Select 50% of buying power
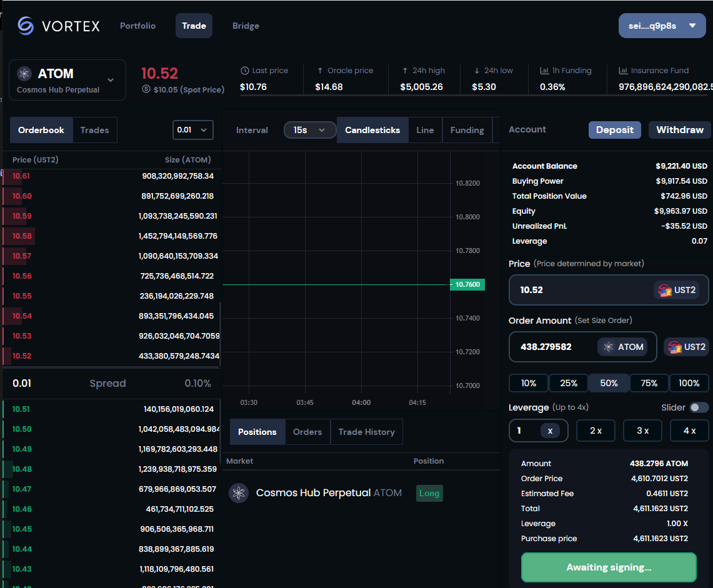The image size is (713, 588). [609, 383]
